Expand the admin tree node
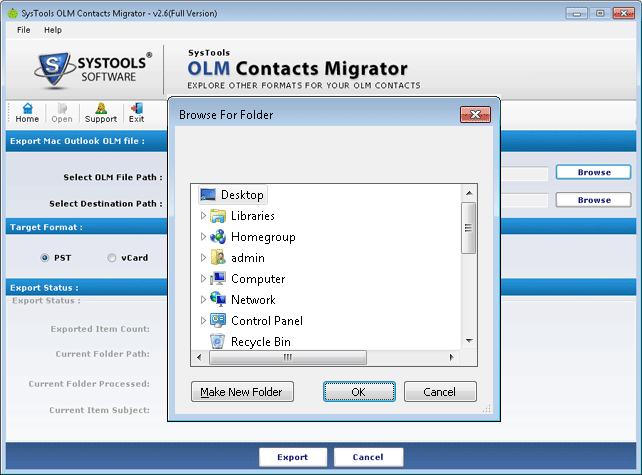 (203, 258)
